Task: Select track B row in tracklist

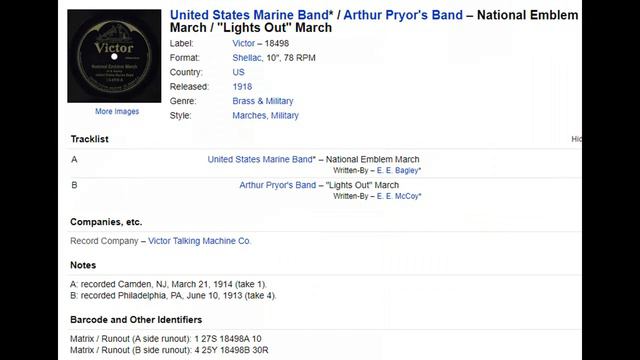Action: pos(324,190)
